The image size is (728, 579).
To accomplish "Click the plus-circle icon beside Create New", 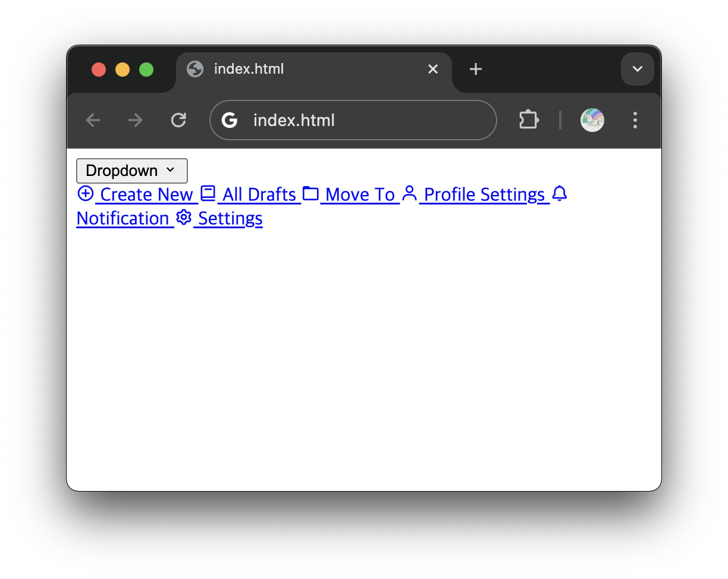I will (x=86, y=194).
